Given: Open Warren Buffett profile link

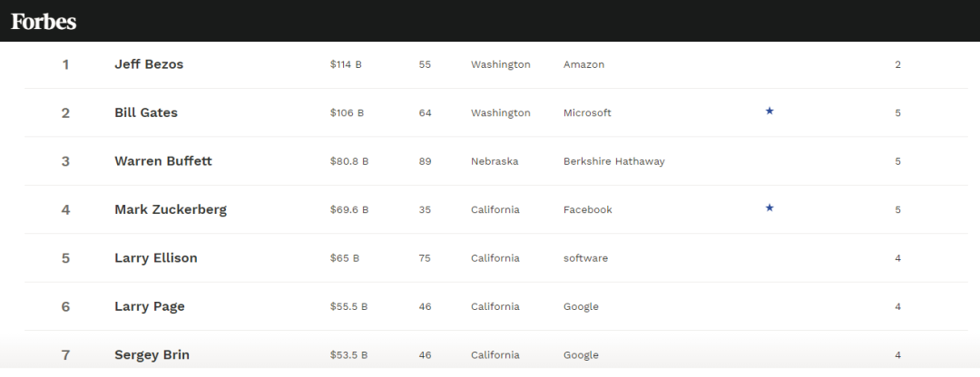Looking at the screenshot, I should tap(163, 161).
